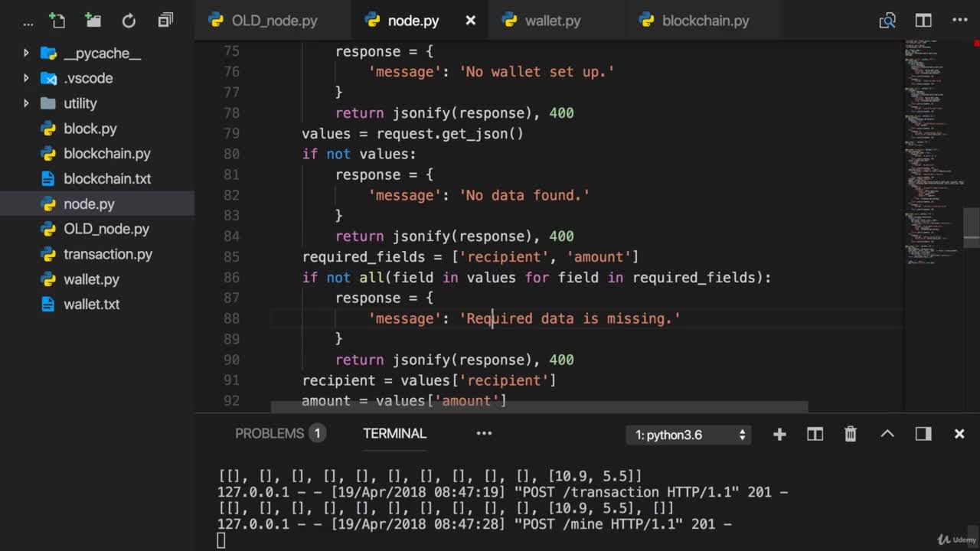Click the vertical scrollbar thumb beside the minimap

972,227
